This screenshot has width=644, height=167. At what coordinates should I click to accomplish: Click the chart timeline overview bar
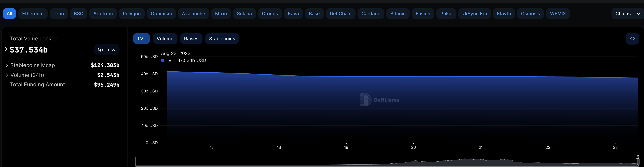pos(387,162)
